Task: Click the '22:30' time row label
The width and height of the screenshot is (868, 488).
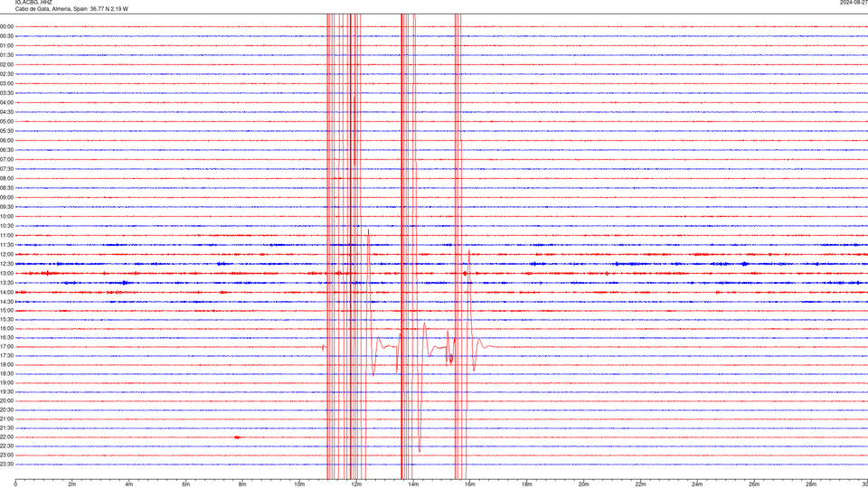Action: pyautogui.click(x=6, y=446)
